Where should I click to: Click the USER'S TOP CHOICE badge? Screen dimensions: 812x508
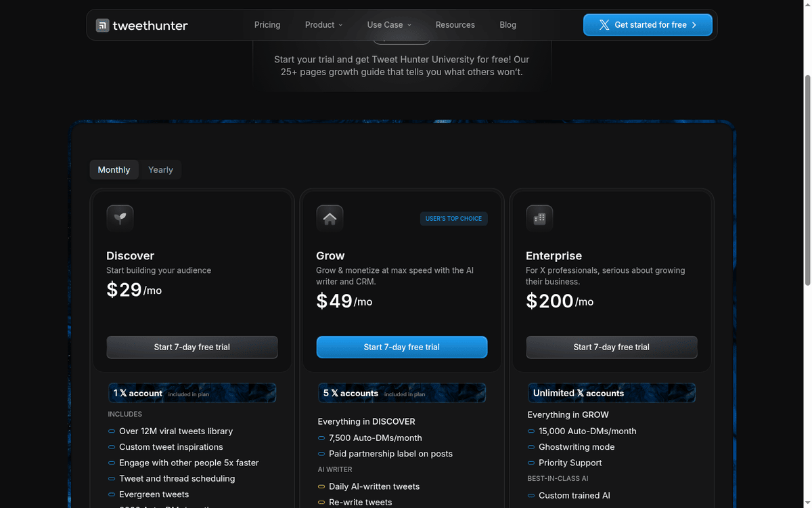[453, 219]
